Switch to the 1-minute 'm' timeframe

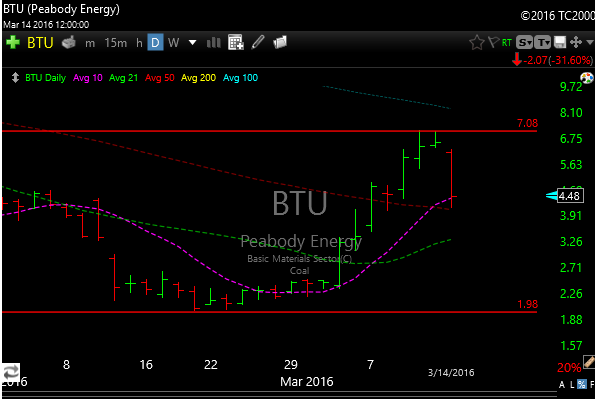(90, 43)
